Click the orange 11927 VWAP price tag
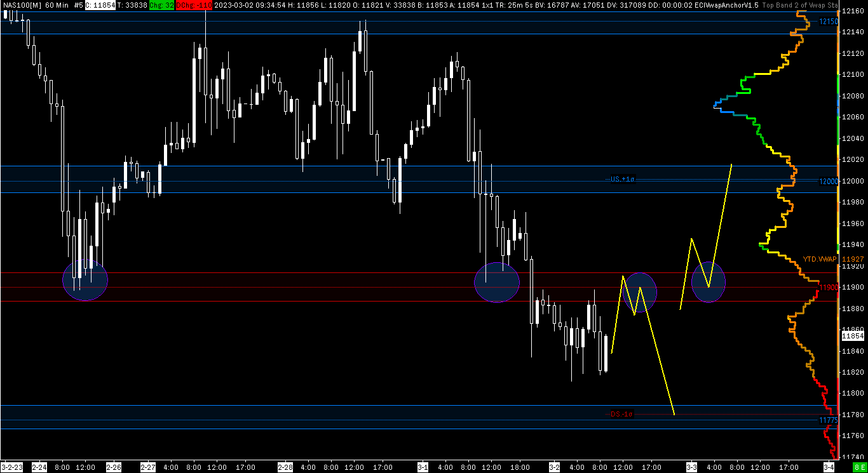 [852, 259]
